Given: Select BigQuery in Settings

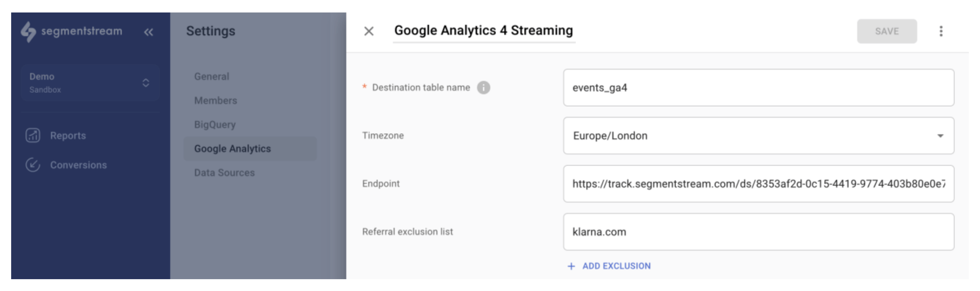Looking at the screenshot, I should 215,124.
